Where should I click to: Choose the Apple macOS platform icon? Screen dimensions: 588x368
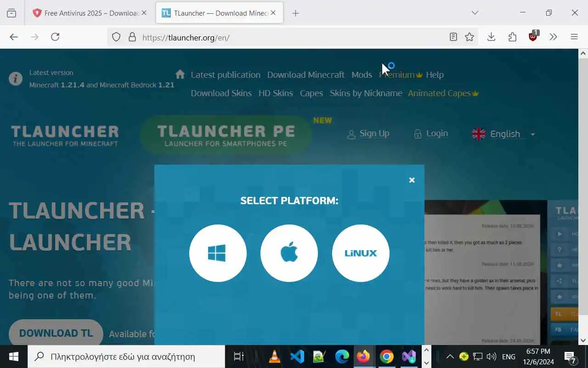click(289, 253)
